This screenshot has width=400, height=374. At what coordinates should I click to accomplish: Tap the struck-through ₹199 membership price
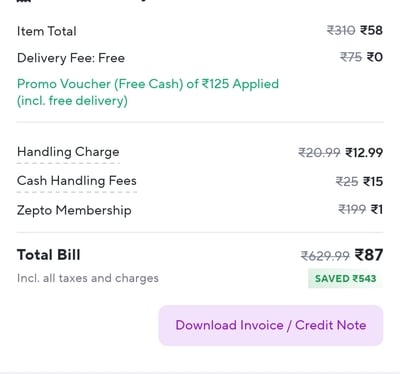pyautogui.click(x=352, y=210)
